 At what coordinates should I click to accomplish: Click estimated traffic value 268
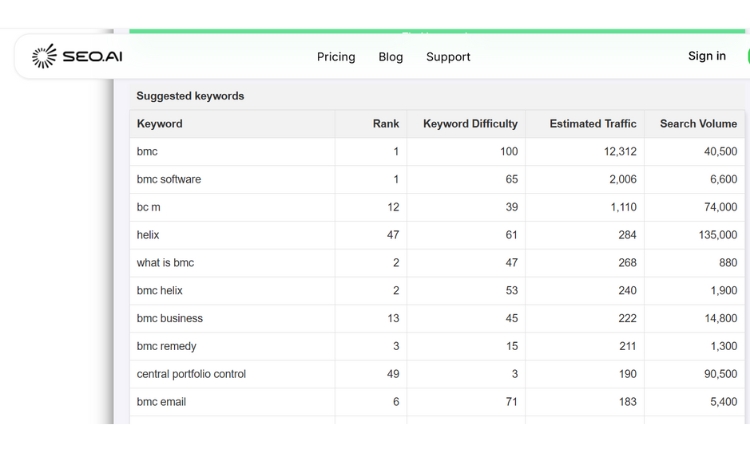(627, 263)
